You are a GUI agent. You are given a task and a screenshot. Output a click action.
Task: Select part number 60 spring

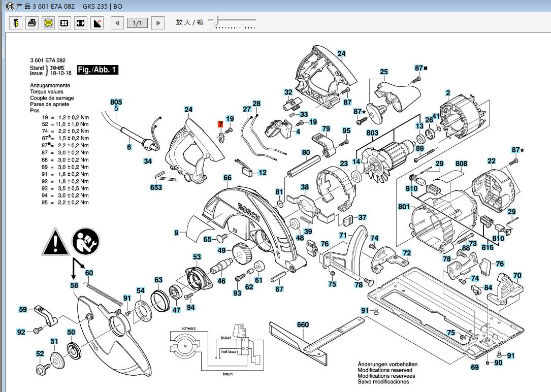[89, 273]
